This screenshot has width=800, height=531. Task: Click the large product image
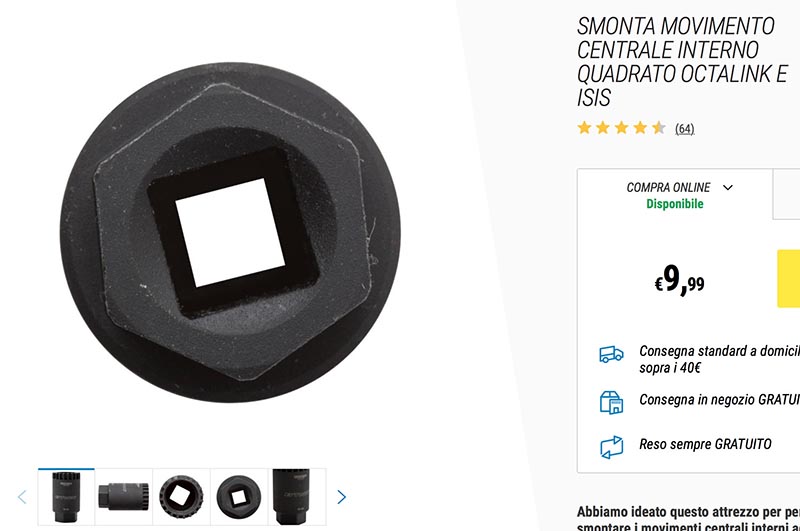click(230, 233)
